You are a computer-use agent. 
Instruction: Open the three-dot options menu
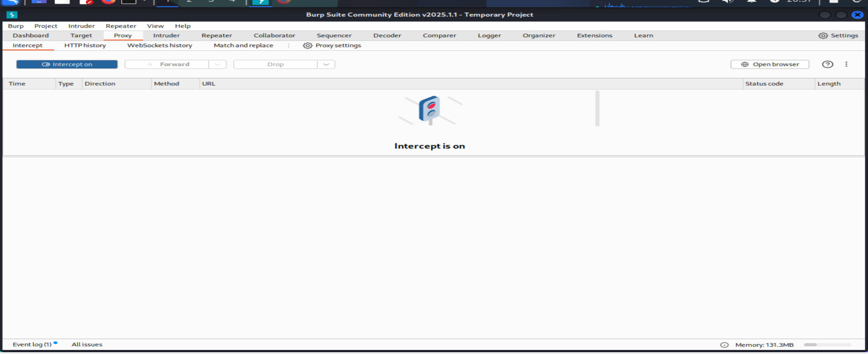pos(846,64)
